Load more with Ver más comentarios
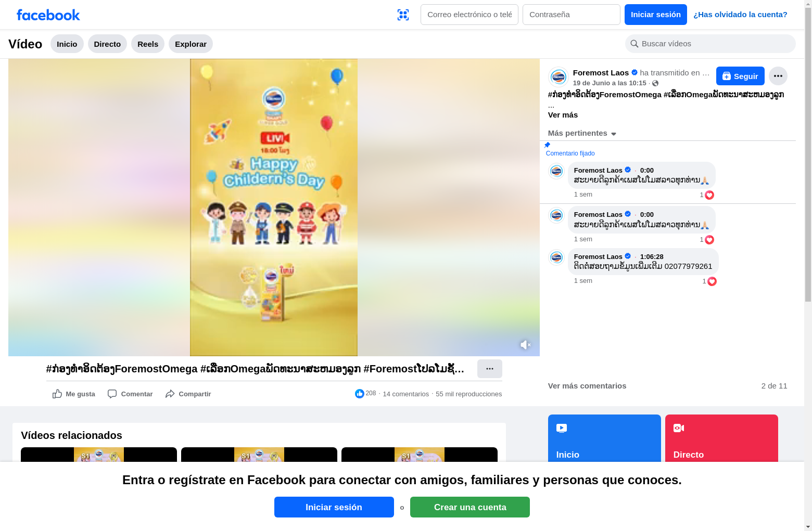The width and height of the screenshot is (812, 531). [x=587, y=386]
